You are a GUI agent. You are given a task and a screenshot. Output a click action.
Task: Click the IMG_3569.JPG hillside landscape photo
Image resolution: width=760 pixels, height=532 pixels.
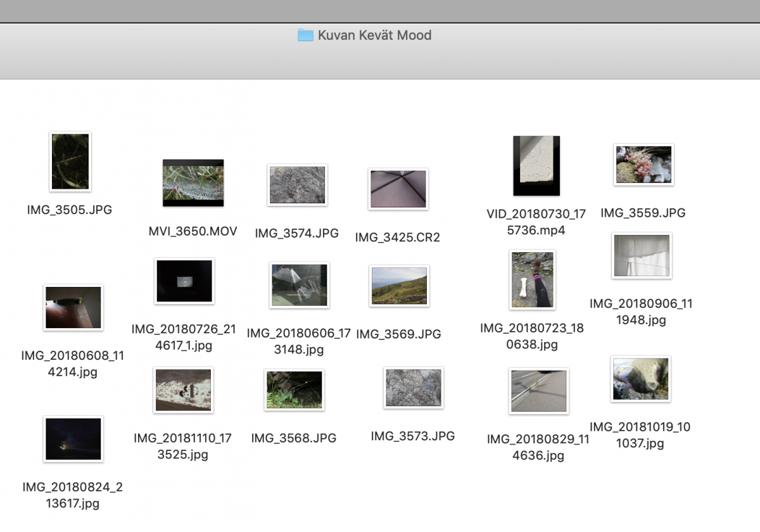pyautogui.click(x=398, y=286)
